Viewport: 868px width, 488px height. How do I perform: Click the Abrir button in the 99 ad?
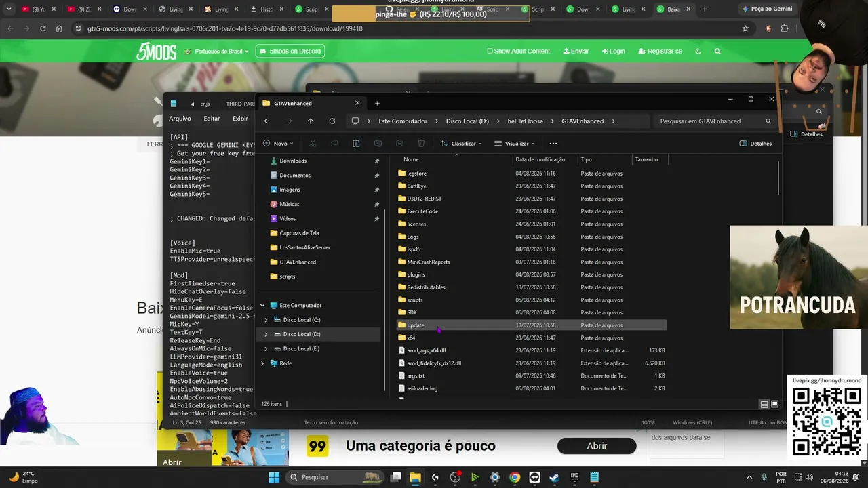click(x=597, y=446)
